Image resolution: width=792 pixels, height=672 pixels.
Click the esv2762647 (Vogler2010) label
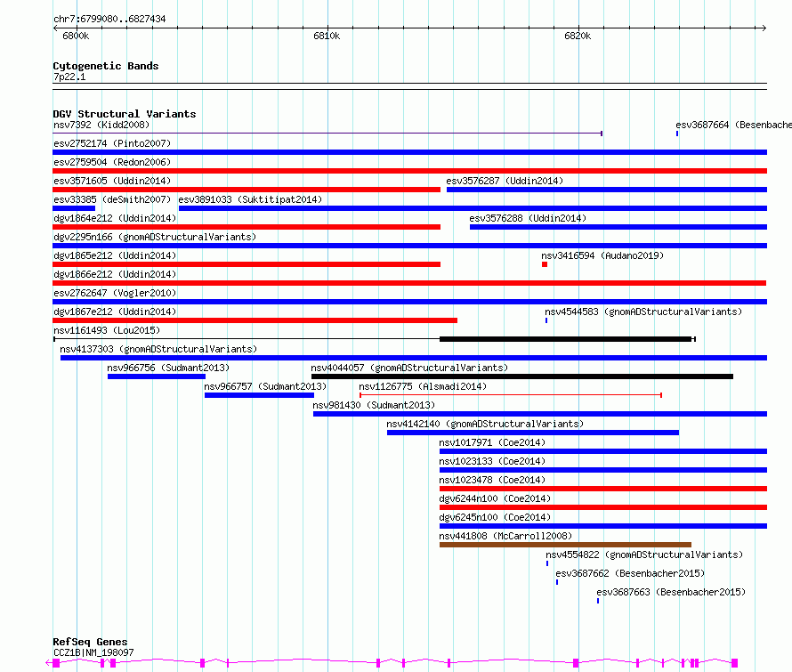point(115,293)
